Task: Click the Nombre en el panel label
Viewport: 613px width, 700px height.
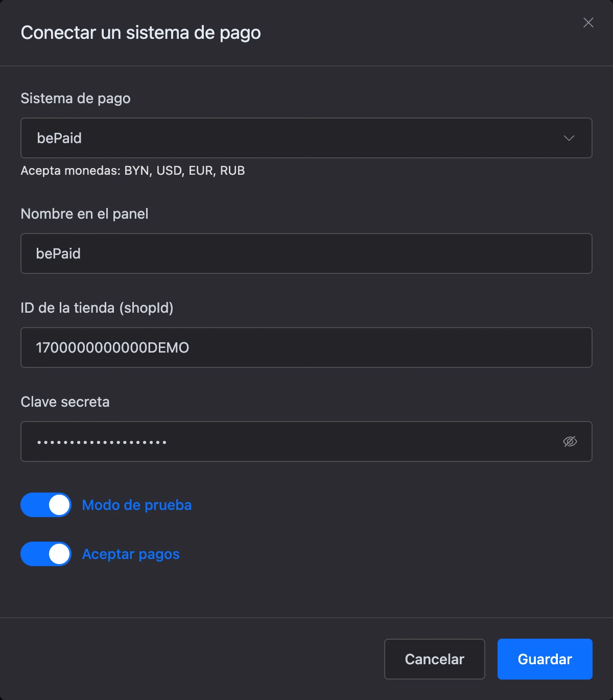Action: [x=84, y=214]
